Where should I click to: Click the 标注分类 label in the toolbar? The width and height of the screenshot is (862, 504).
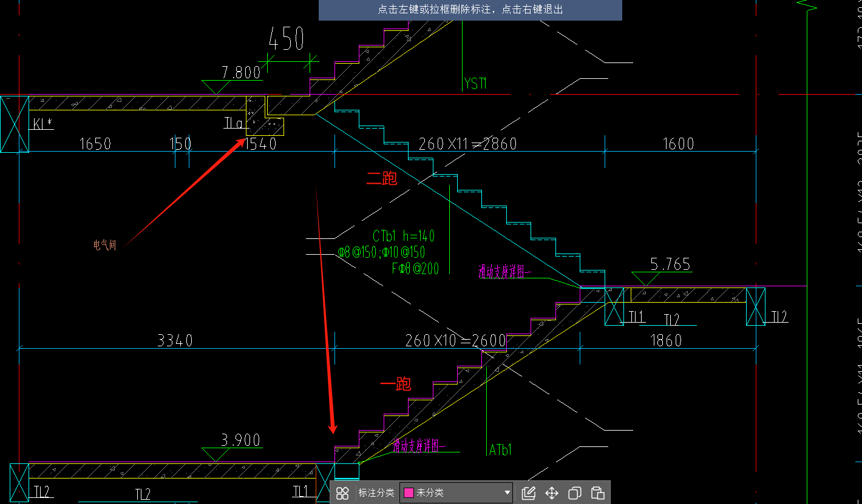(376, 493)
